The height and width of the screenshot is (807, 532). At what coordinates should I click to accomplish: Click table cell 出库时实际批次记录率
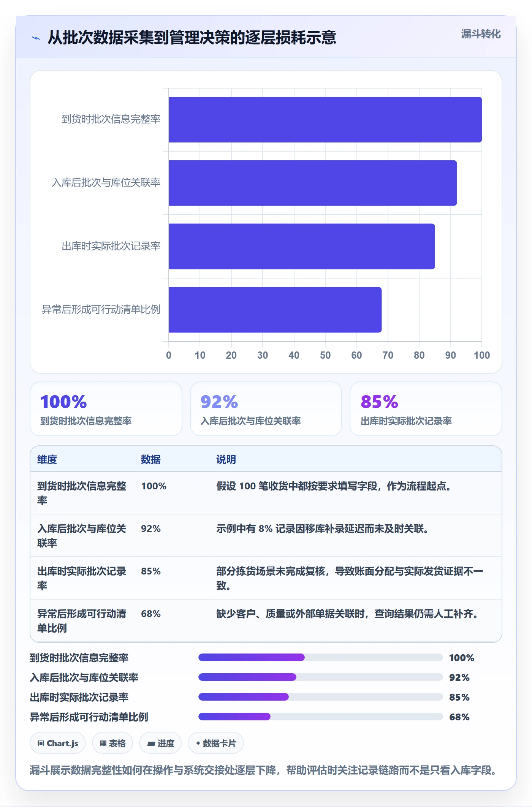point(82,578)
